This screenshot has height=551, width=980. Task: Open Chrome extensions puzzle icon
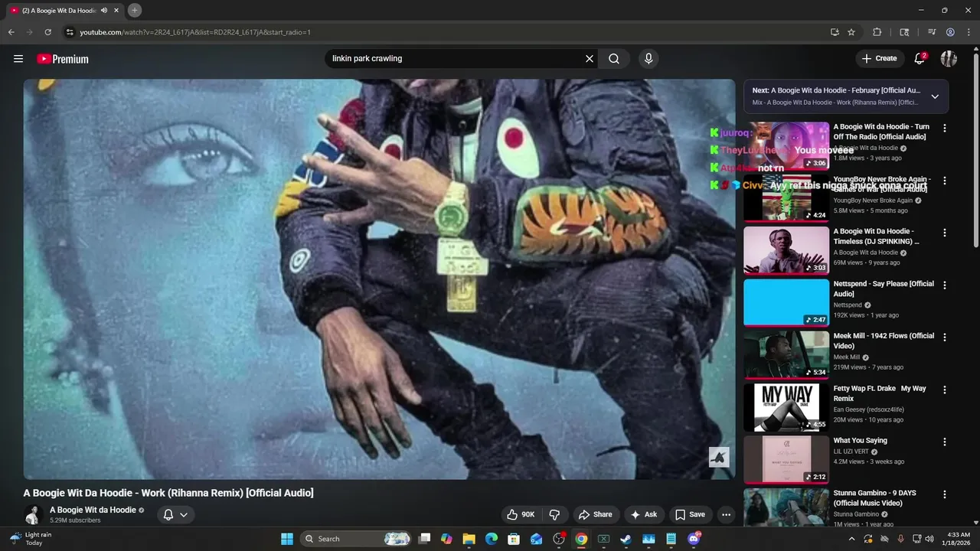[x=877, y=32]
